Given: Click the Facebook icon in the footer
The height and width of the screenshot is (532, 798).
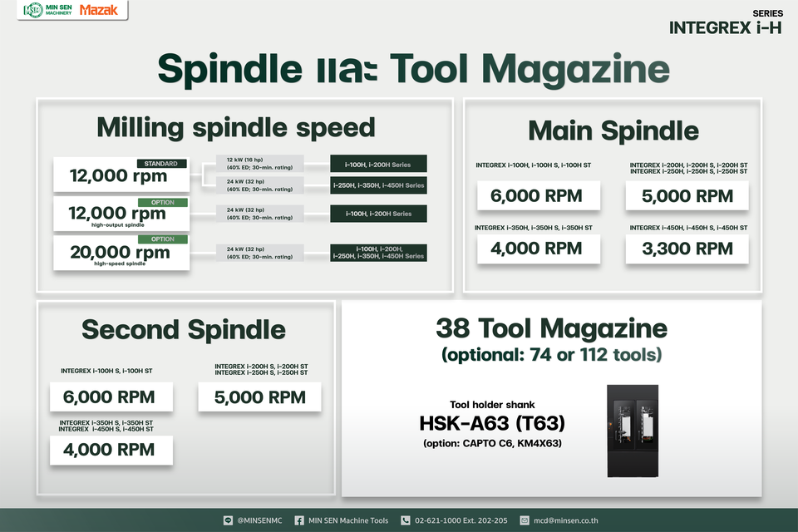Looking at the screenshot, I should [x=299, y=520].
